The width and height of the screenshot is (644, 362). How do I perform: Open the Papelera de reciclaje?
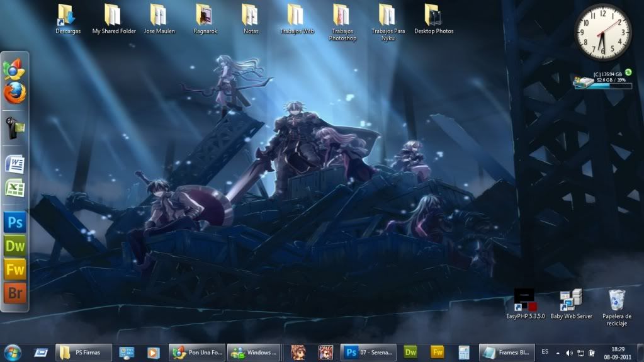tap(616, 308)
